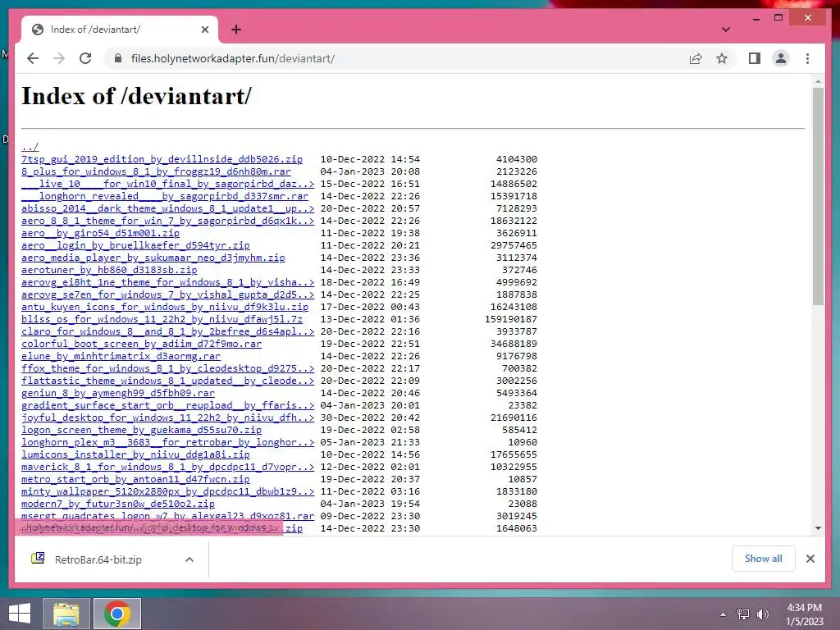This screenshot has width=840, height=630.
Task: Open the volume speaker tray icon
Action: point(762,614)
